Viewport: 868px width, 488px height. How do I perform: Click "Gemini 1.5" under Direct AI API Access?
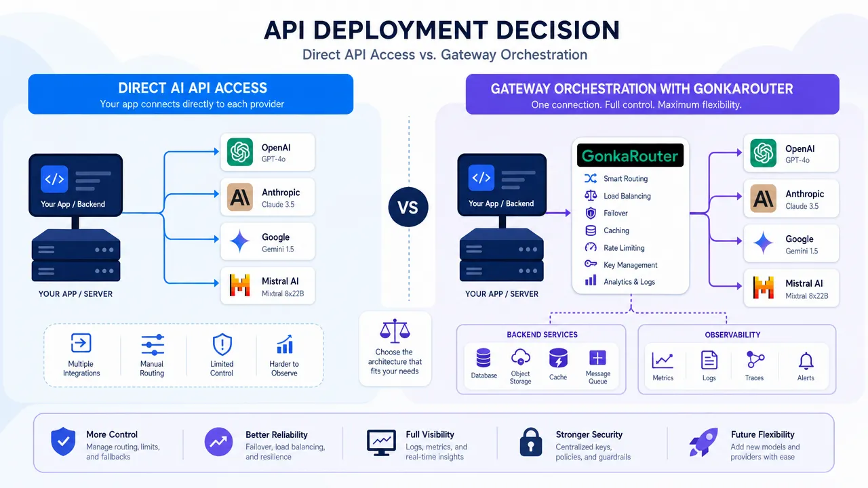[278, 249]
